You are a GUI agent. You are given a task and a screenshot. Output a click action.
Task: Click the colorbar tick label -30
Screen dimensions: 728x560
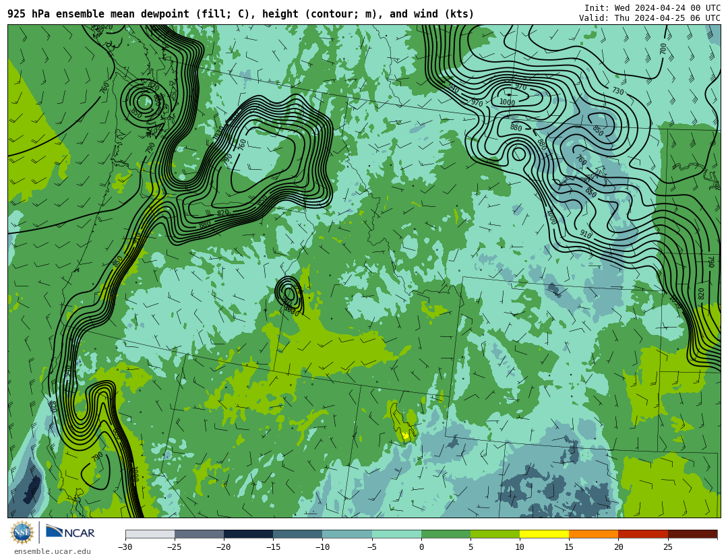125,547
